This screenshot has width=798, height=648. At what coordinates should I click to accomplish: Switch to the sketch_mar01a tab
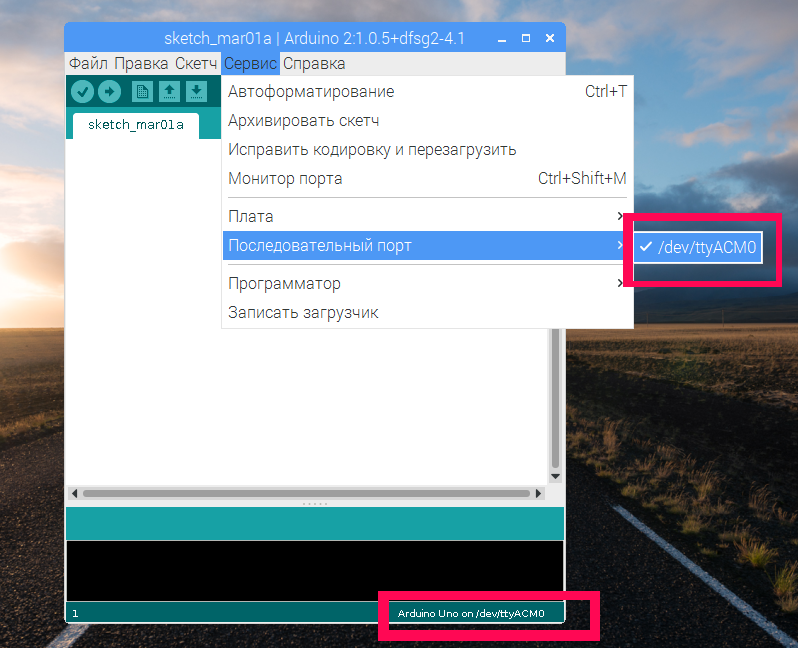tap(135, 125)
